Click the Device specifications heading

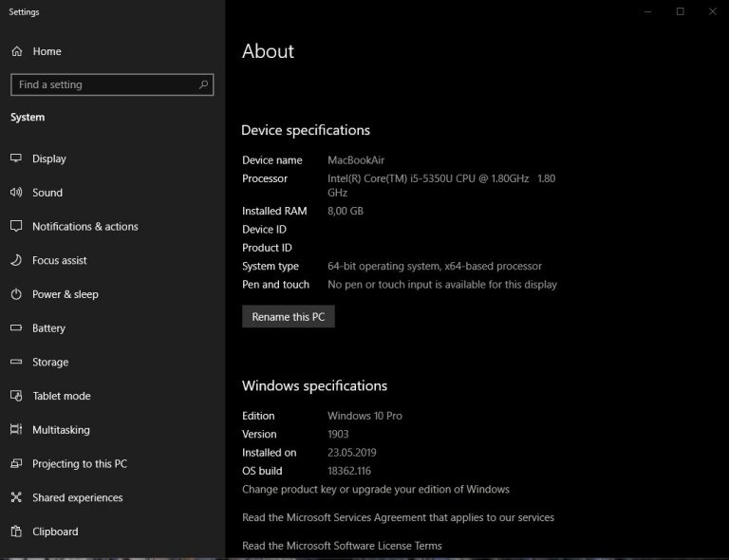coord(306,130)
